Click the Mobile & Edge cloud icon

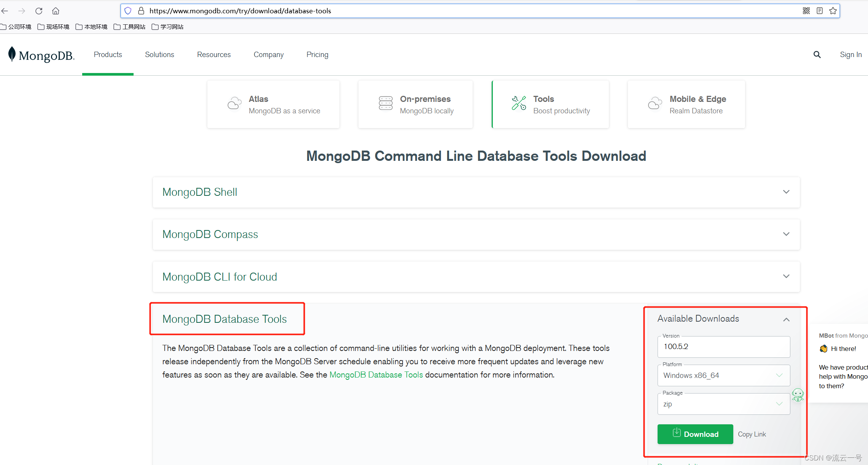(655, 103)
